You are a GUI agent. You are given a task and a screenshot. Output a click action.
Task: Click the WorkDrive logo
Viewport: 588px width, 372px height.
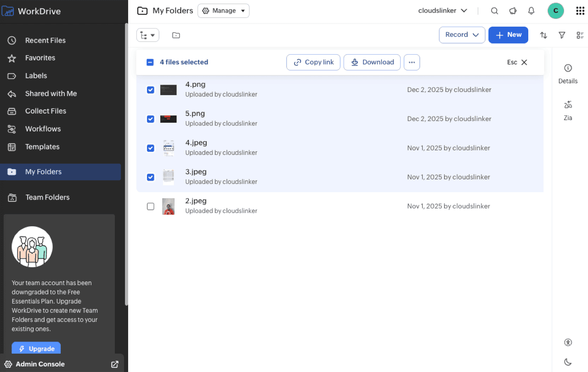tap(31, 11)
